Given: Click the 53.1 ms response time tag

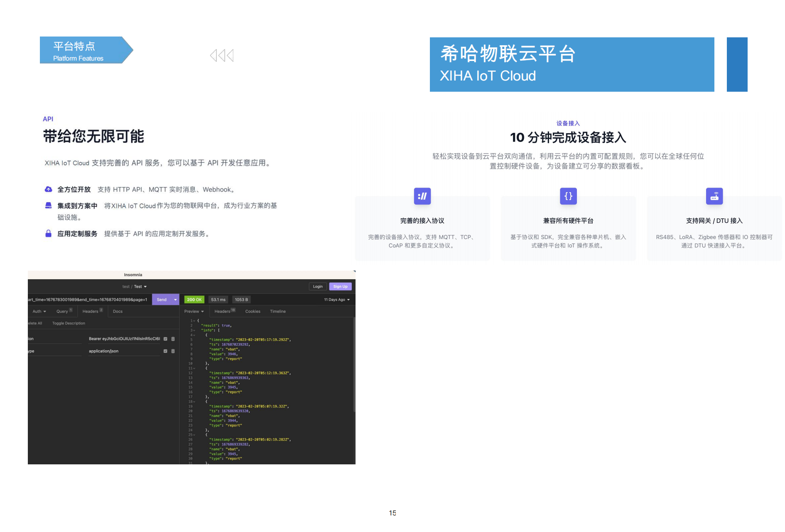Looking at the screenshot, I should (218, 300).
